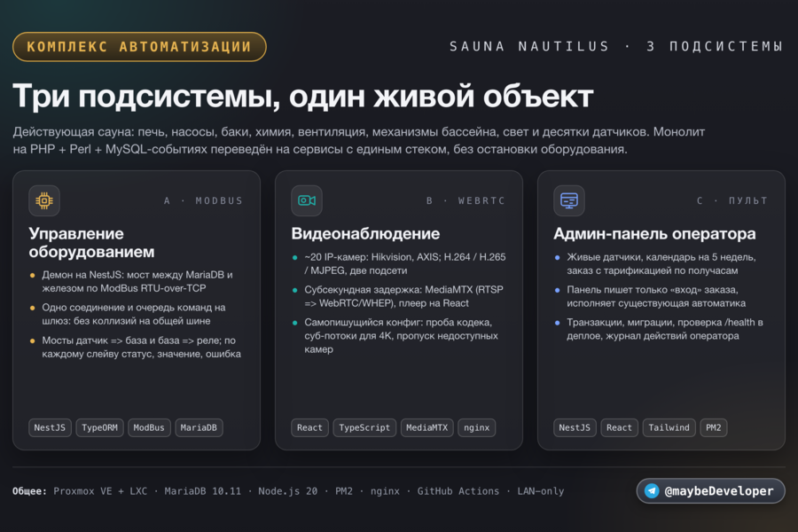Click bullet 'Живые датчики, календарь на 5 недель'
798x532 pixels.
tap(661, 263)
